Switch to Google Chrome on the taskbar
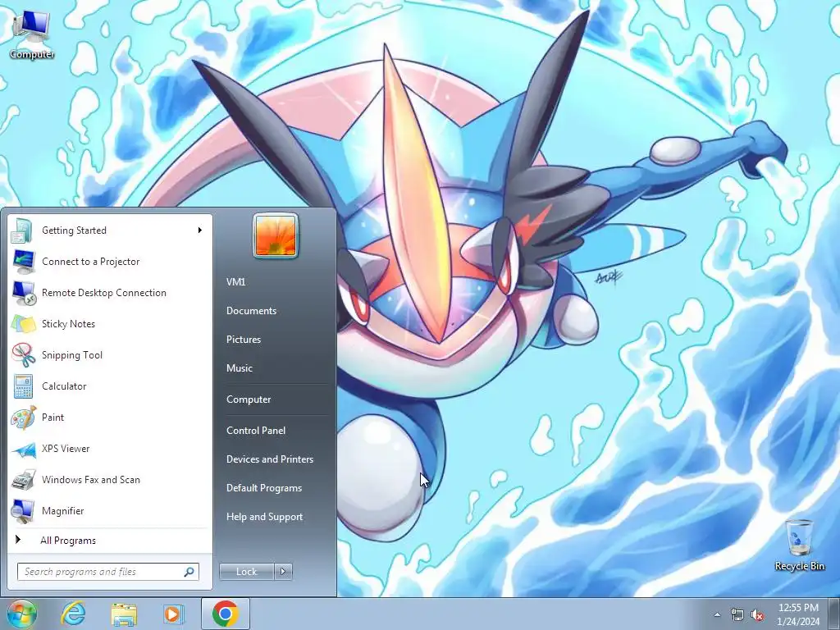The image size is (840, 630). 226,614
